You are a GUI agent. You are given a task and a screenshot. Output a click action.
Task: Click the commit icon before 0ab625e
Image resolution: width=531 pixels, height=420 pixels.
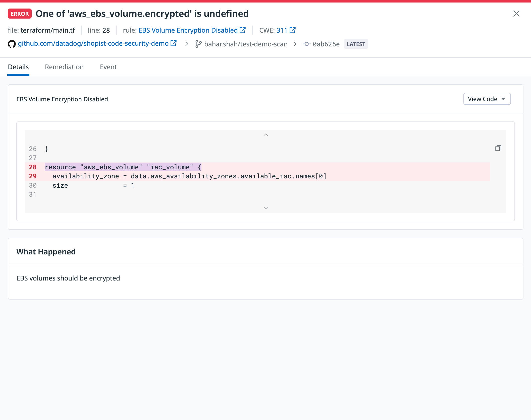pyautogui.click(x=306, y=44)
